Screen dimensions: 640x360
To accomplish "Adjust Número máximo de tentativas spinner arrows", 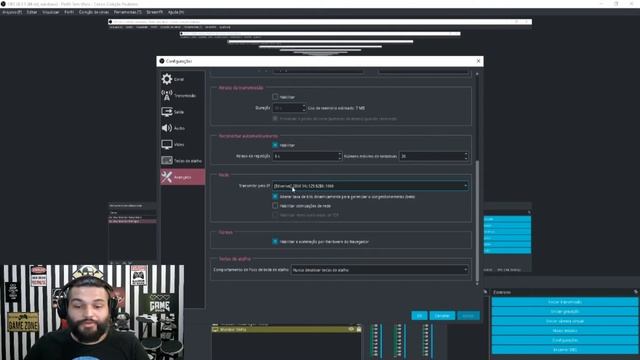I will coord(466,156).
